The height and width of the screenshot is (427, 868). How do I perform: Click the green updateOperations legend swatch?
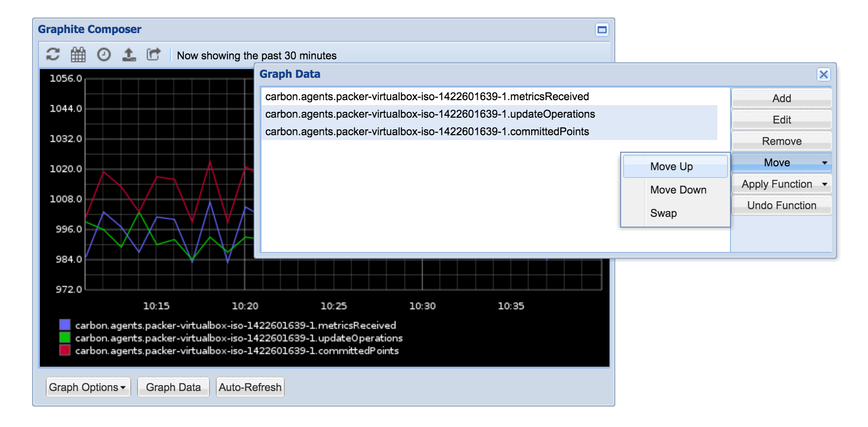coord(65,338)
